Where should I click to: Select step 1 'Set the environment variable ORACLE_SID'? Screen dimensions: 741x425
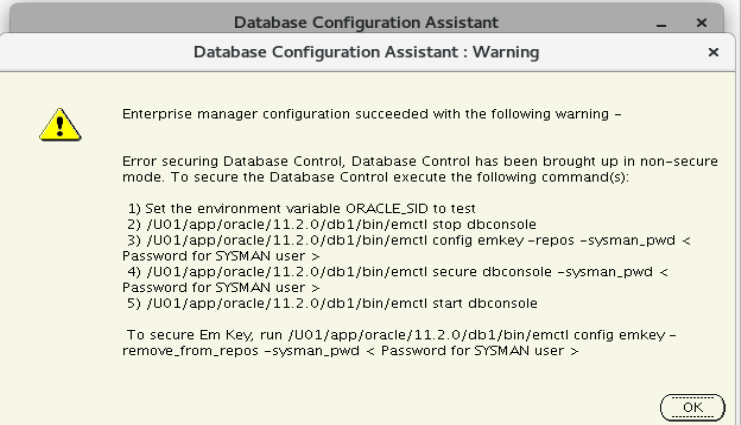pyautogui.click(x=302, y=208)
